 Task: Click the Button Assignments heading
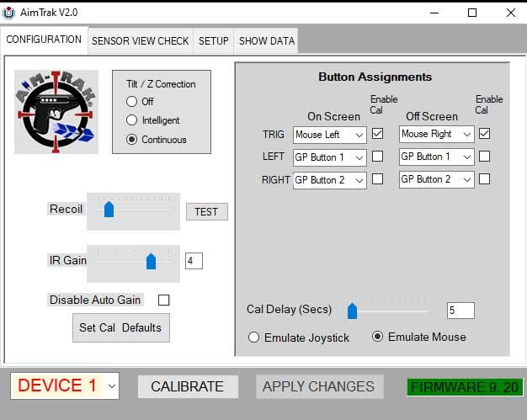375,77
